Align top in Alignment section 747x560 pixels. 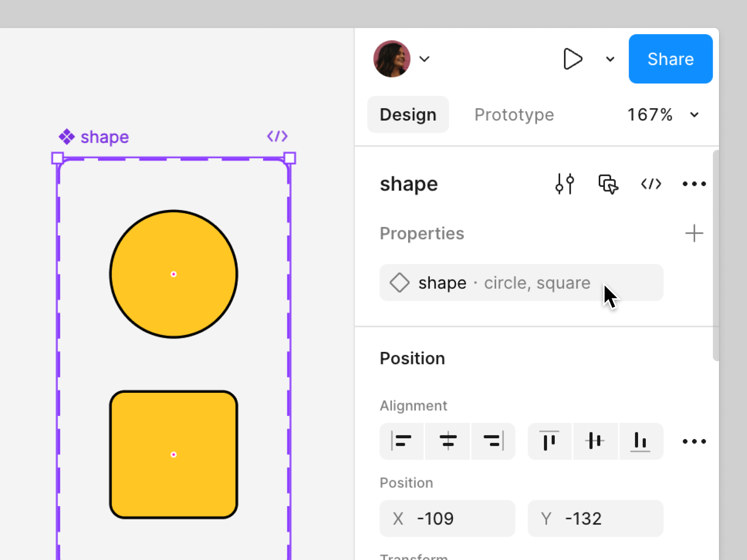click(x=549, y=441)
